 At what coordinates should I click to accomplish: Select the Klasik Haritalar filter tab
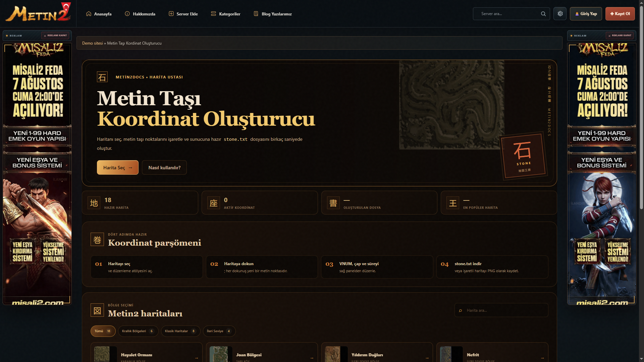[180, 331]
